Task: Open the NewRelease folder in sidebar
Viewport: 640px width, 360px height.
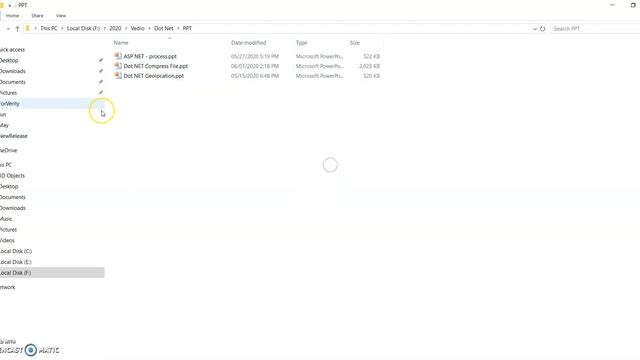Action: pyautogui.click(x=14, y=136)
